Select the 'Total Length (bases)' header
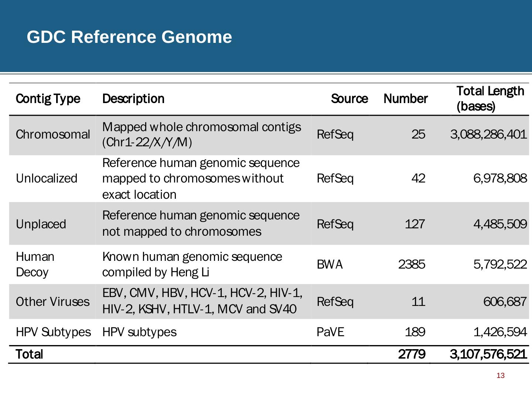 tap(490, 99)
